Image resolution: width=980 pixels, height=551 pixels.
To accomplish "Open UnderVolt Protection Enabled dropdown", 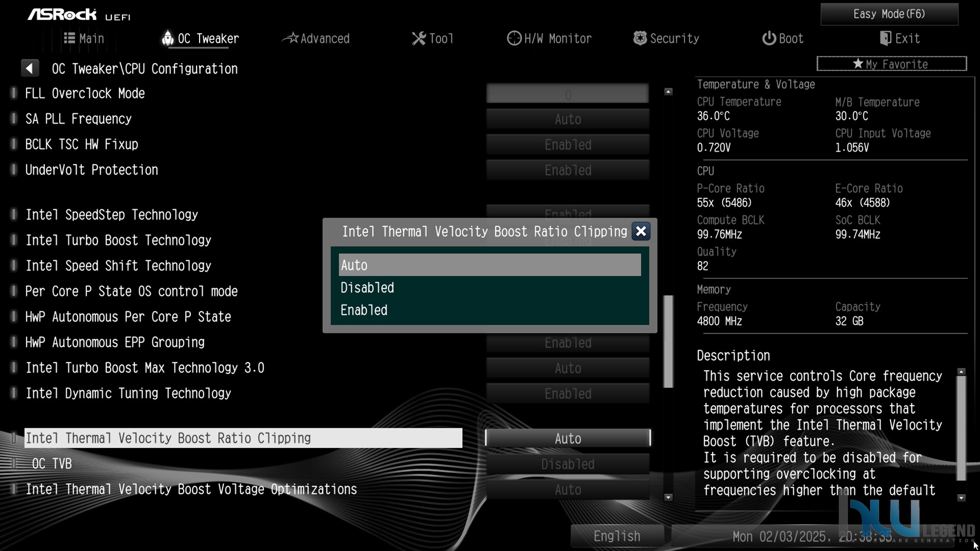I will click(567, 170).
